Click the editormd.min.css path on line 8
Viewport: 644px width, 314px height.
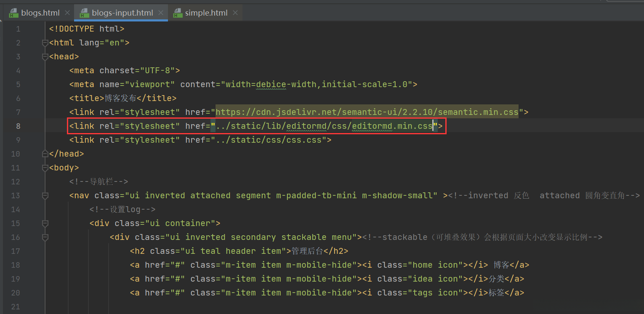(x=324, y=126)
